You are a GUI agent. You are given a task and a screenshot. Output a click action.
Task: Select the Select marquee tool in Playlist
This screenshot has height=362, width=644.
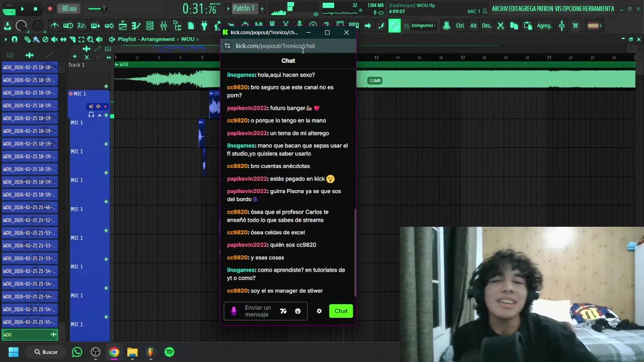point(82,39)
